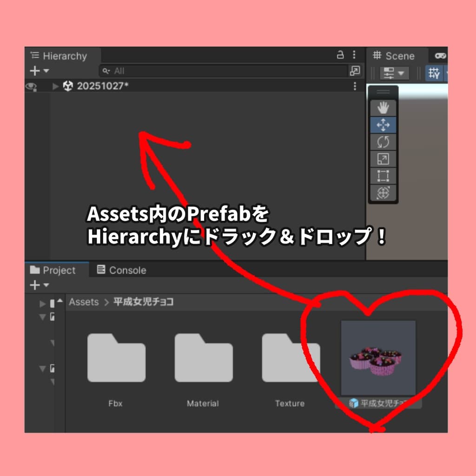Image resolution: width=476 pixels, height=476 pixels.
Task: Expand the 20251027 scene in Hierarchy
Action: pyautogui.click(x=55, y=86)
